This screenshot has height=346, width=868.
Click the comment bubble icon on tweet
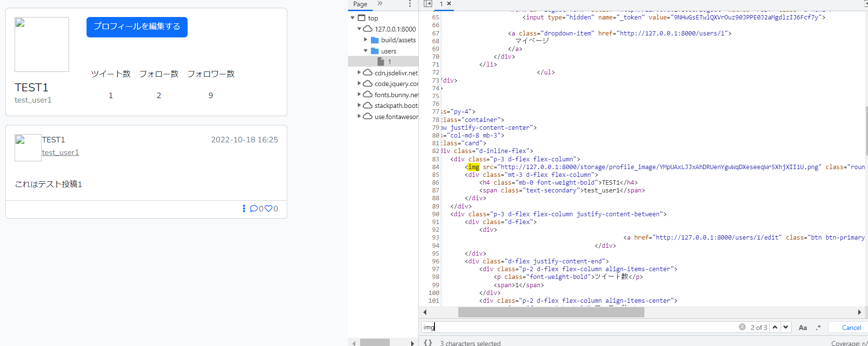(254, 208)
